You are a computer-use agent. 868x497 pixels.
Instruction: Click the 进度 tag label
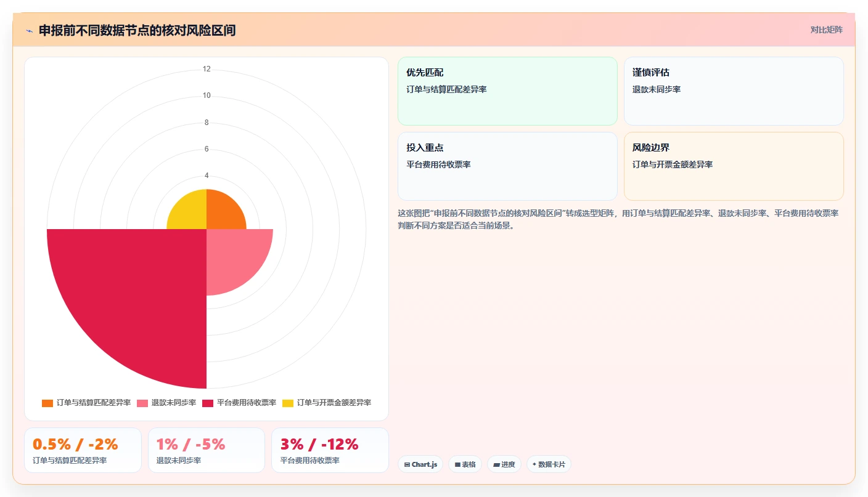508,464
